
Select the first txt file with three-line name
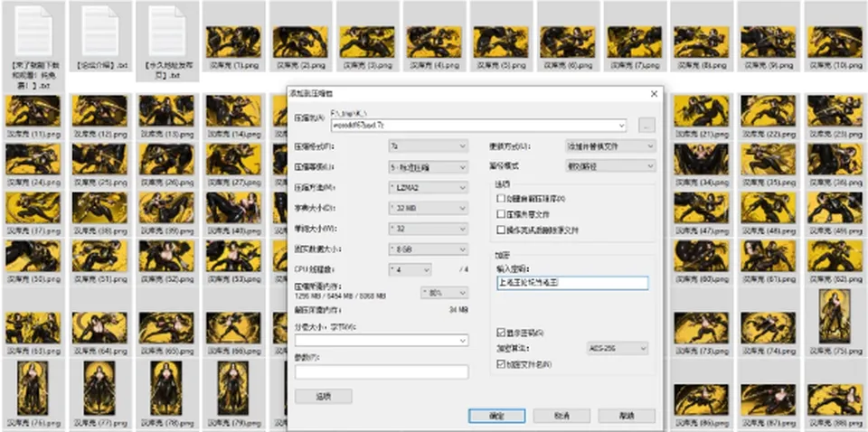[33, 31]
